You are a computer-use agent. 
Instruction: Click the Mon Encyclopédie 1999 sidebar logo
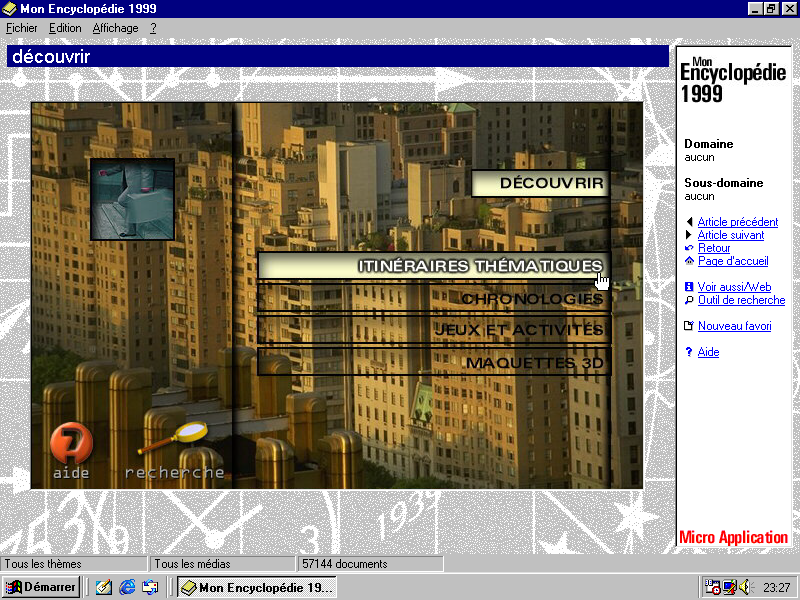(x=733, y=80)
